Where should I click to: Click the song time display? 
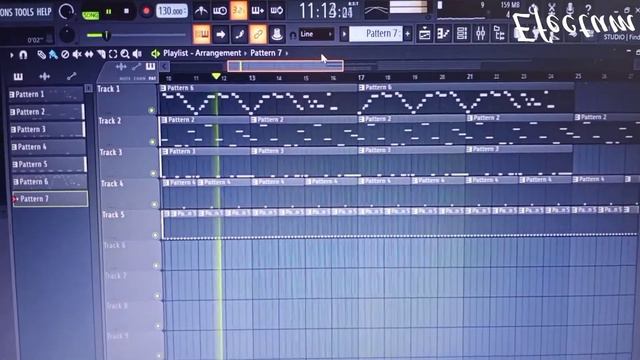[327, 11]
